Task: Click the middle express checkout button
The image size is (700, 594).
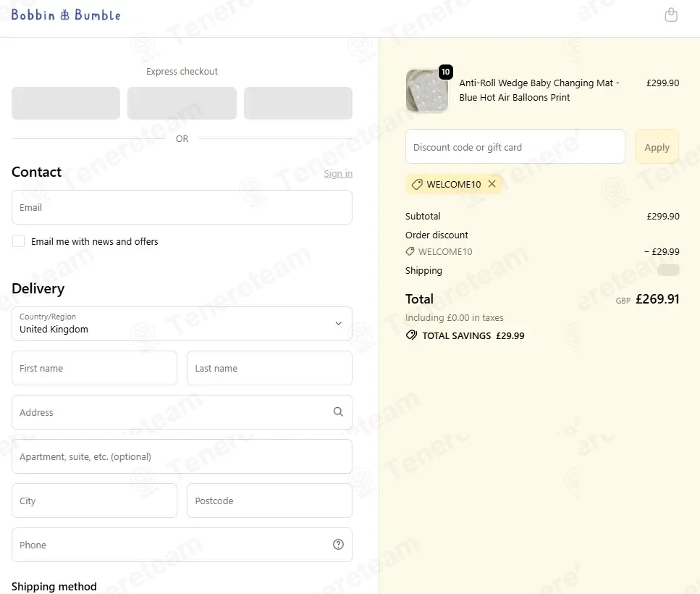Action: coord(182,104)
